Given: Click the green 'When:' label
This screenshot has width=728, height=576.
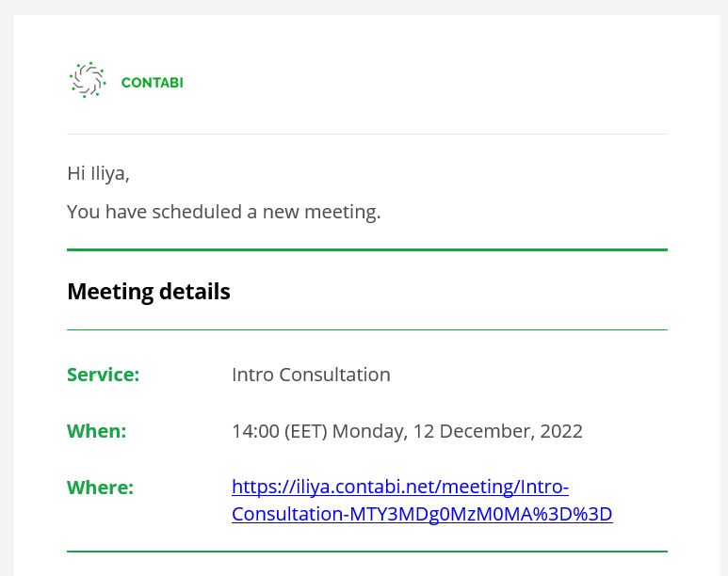Looking at the screenshot, I should point(97,431).
